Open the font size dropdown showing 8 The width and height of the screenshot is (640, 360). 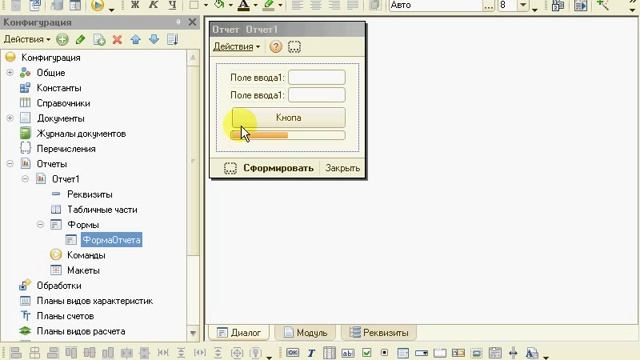(523, 5)
